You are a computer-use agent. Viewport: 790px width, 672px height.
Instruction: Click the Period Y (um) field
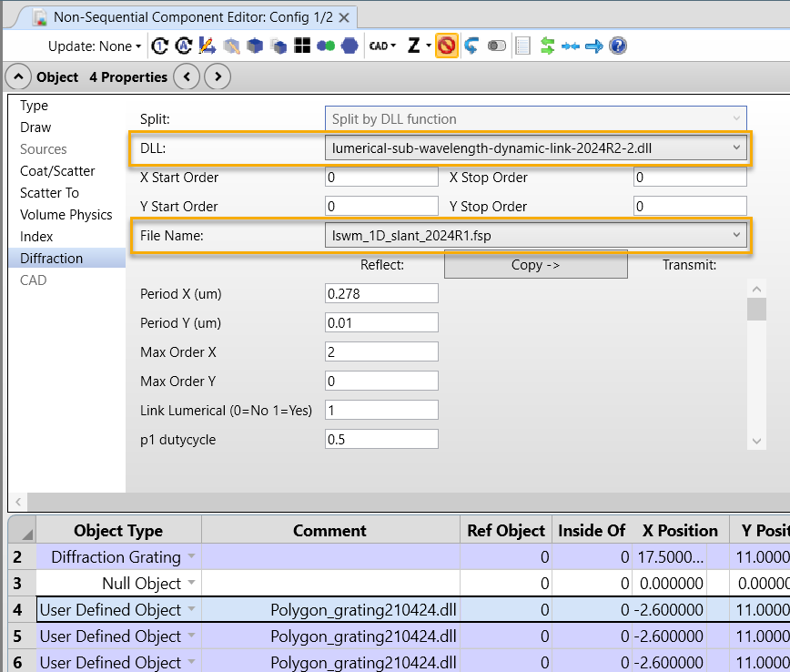381,323
